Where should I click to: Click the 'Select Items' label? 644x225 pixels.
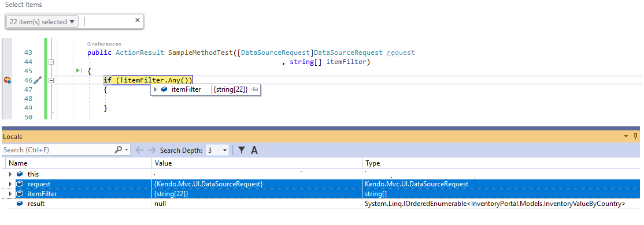click(23, 5)
